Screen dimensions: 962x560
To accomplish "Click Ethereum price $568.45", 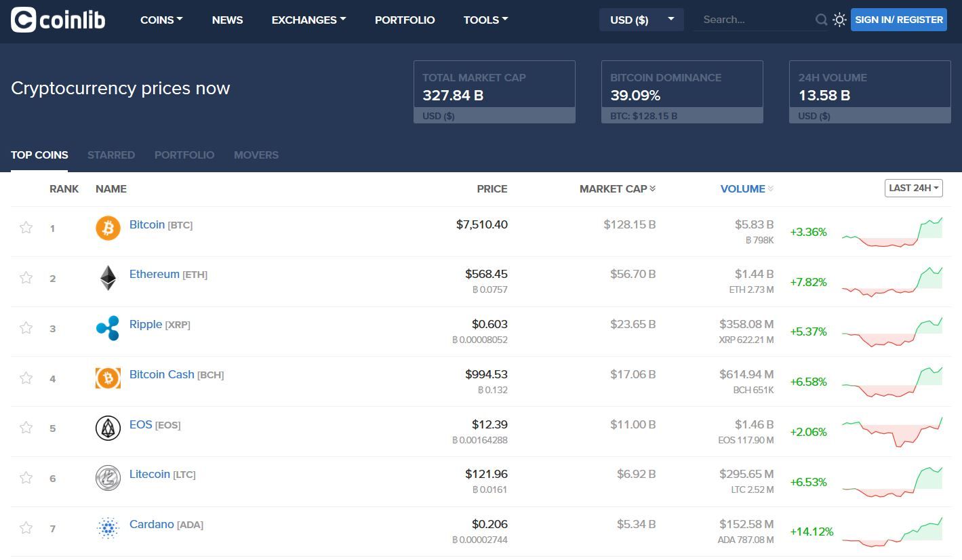I will point(487,274).
